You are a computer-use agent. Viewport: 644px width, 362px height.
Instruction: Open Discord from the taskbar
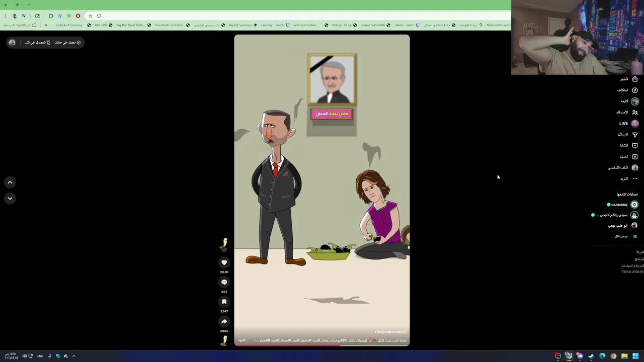pyautogui.click(x=580, y=356)
